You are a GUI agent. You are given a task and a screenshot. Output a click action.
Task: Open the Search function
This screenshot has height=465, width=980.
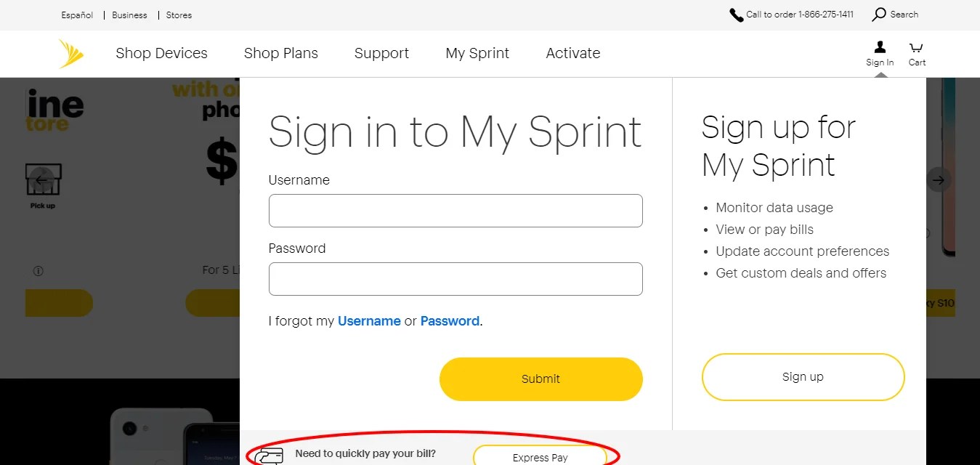pos(894,14)
